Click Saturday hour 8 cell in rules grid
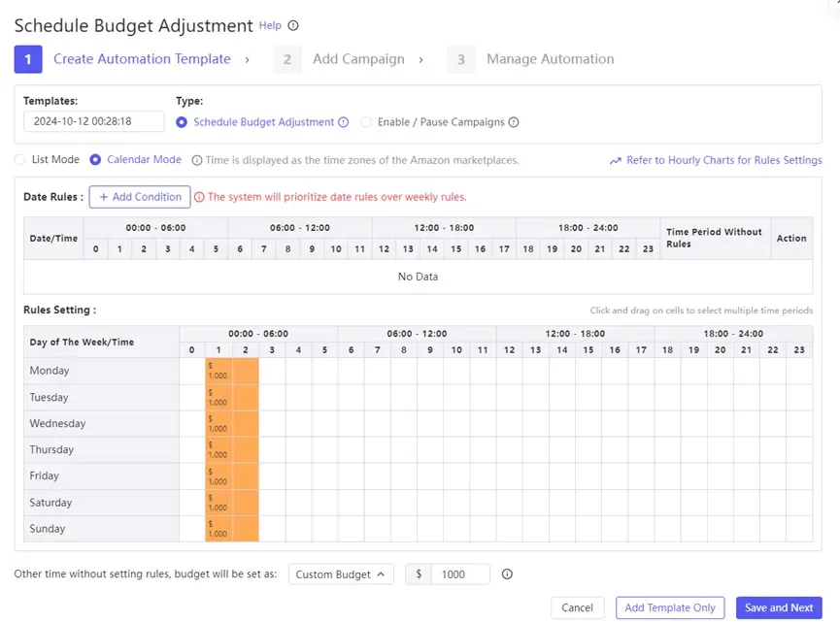Viewport: 840px width, 622px height. [x=404, y=502]
